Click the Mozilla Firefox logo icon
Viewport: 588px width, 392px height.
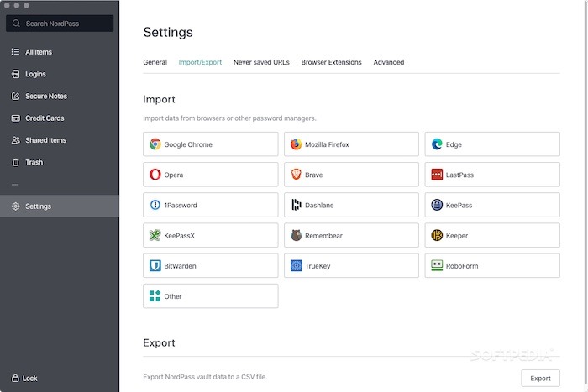click(x=296, y=144)
